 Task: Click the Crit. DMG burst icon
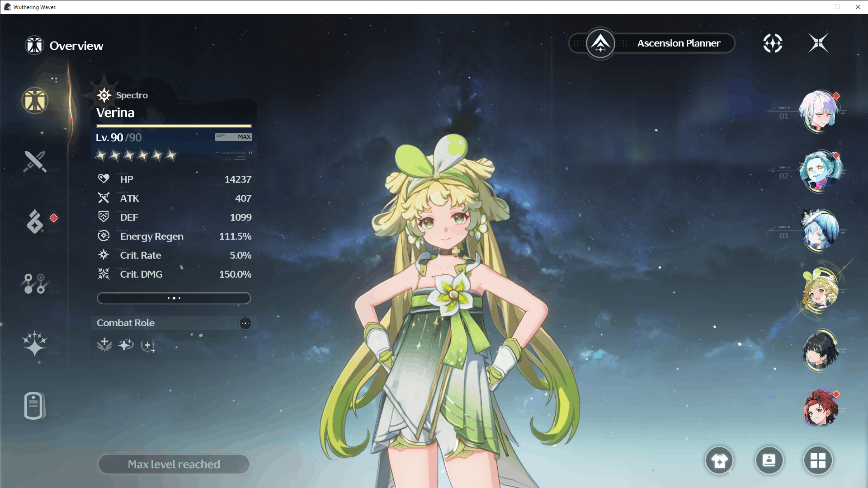click(x=104, y=274)
